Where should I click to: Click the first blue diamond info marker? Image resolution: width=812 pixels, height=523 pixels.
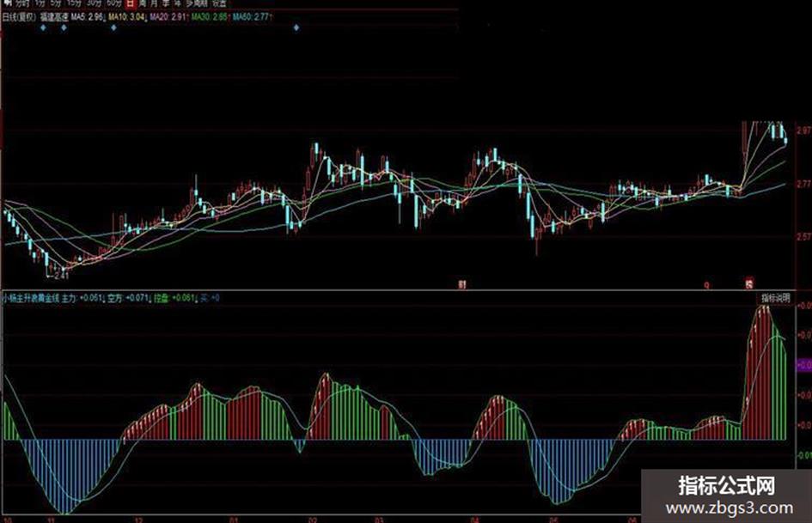coord(43,28)
